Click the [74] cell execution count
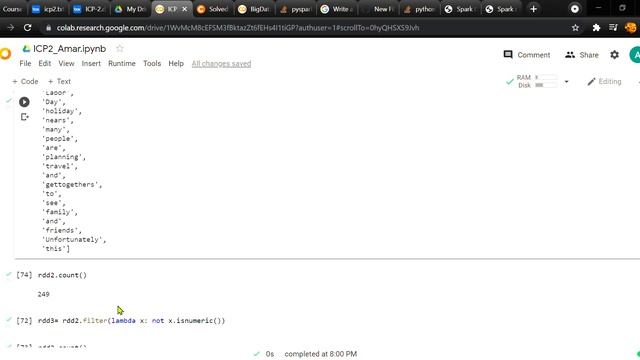This screenshot has height=360, width=640. click(24, 275)
